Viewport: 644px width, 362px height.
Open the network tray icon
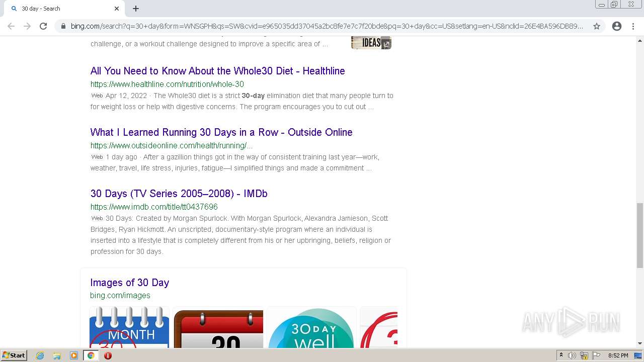(x=584, y=355)
